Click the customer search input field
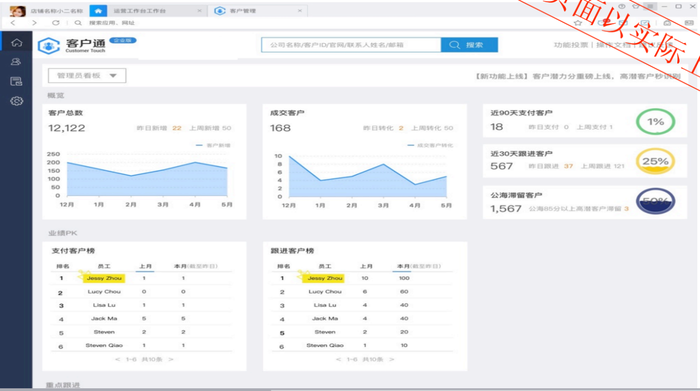700x391 pixels. tap(351, 45)
